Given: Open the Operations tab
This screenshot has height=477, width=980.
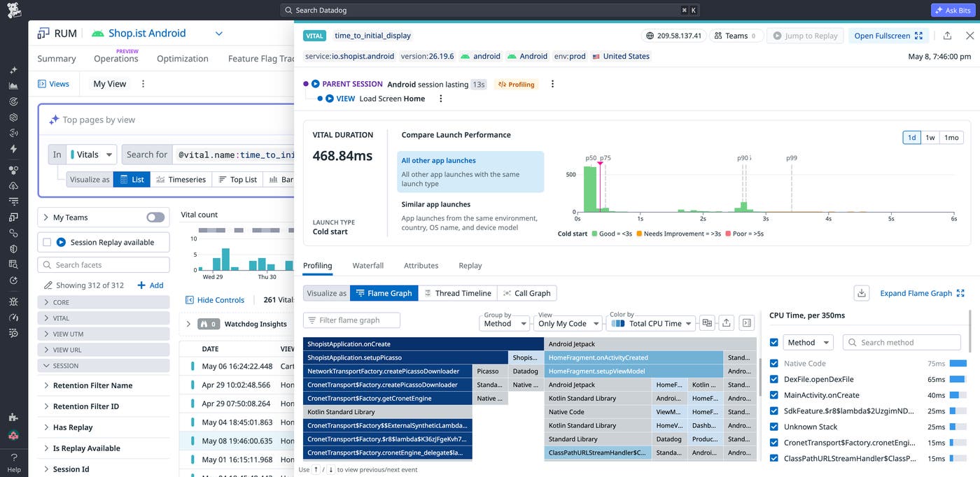Looking at the screenshot, I should click(x=116, y=59).
